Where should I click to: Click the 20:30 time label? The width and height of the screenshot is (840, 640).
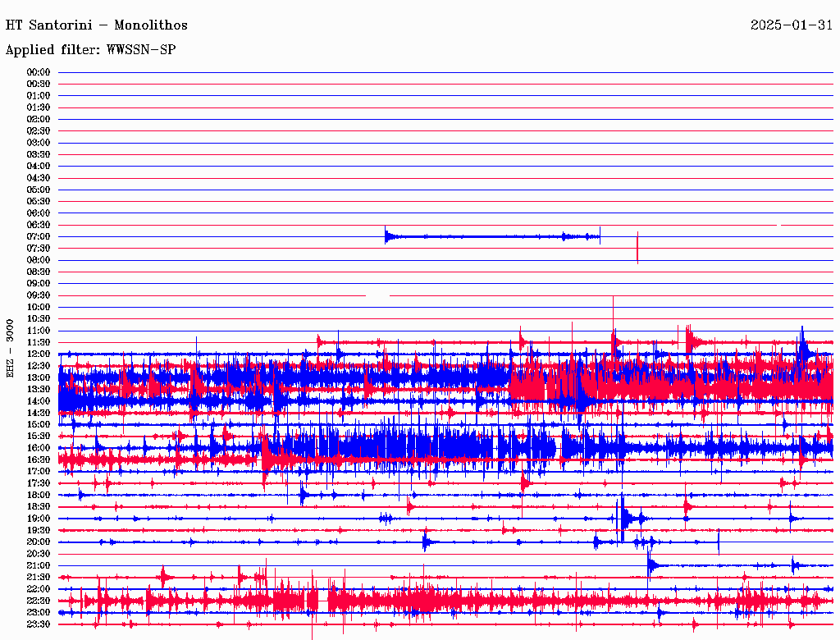(39, 554)
